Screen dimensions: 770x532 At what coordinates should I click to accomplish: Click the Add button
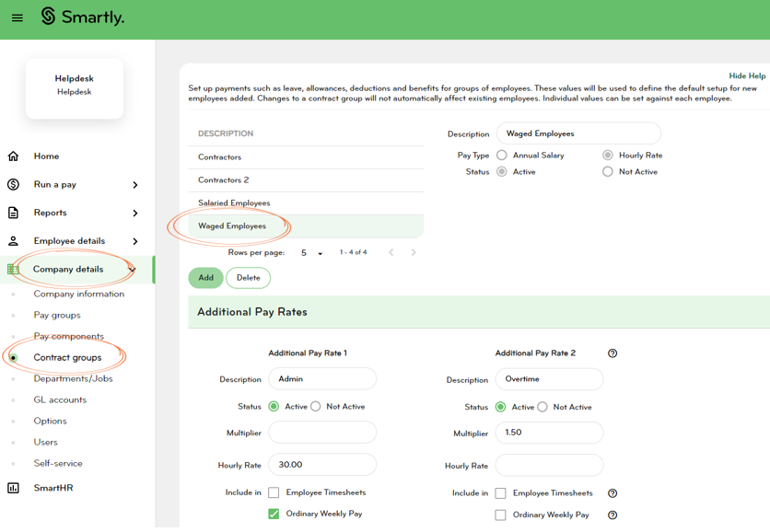204,277
